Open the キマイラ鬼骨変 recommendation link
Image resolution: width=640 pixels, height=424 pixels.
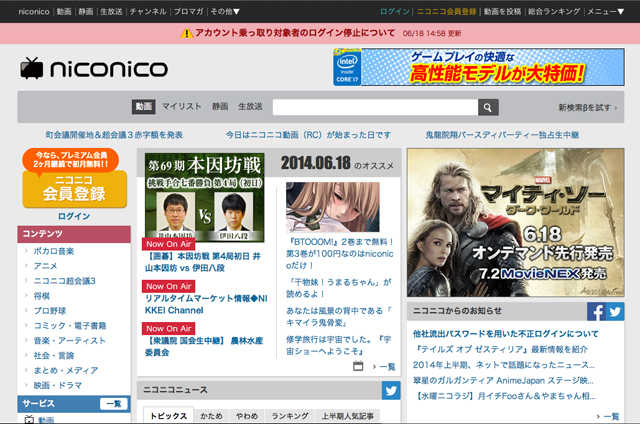coord(339,316)
